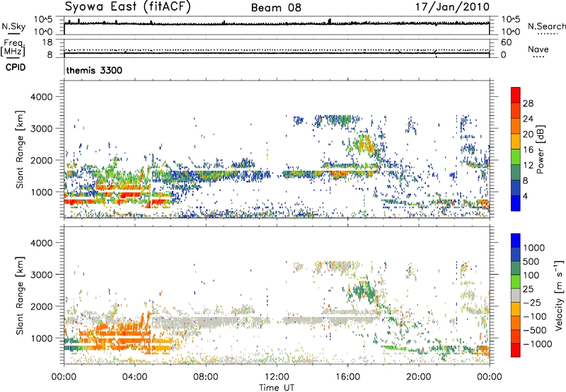566x392 pixels.
Task: Click the "18" frequency axis tick
Action: pyautogui.click(x=47, y=42)
